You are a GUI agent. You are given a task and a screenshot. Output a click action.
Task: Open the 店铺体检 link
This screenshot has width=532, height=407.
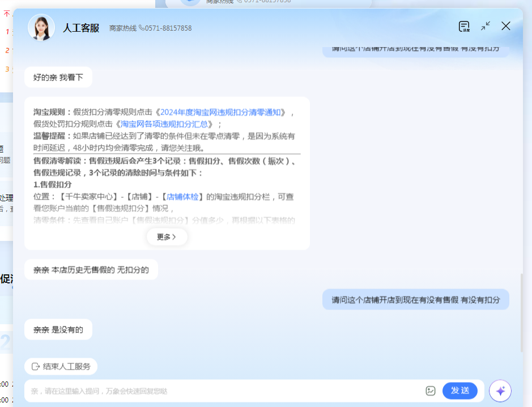(x=182, y=197)
